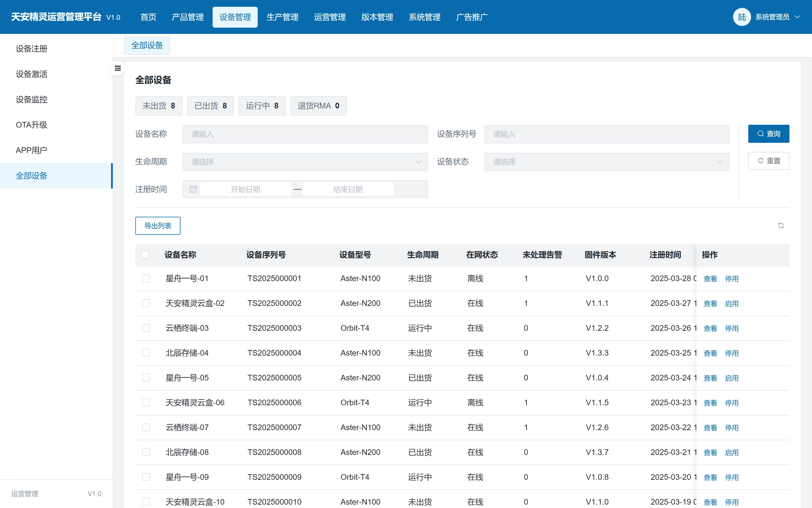Click 停用 for 云栖终端-03

[731, 328]
